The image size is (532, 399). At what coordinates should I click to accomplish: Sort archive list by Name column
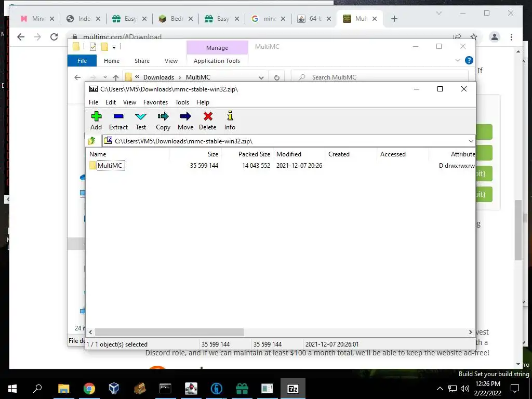tap(98, 154)
